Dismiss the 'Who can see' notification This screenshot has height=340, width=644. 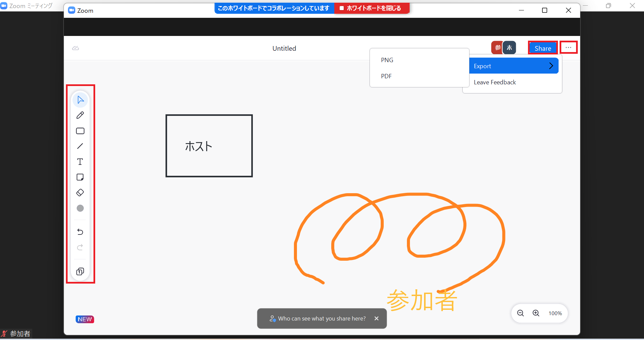click(x=377, y=318)
